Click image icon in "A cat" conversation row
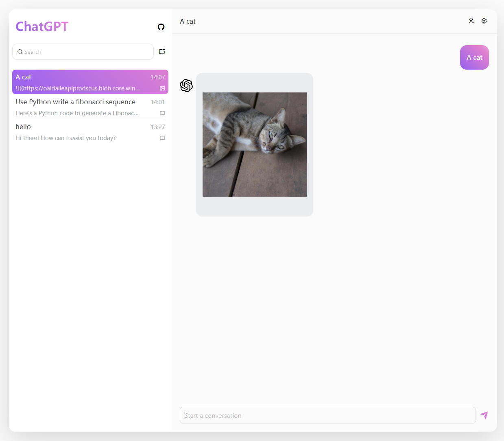Image resolution: width=504 pixels, height=441 pixels. [x=162, y=88]
